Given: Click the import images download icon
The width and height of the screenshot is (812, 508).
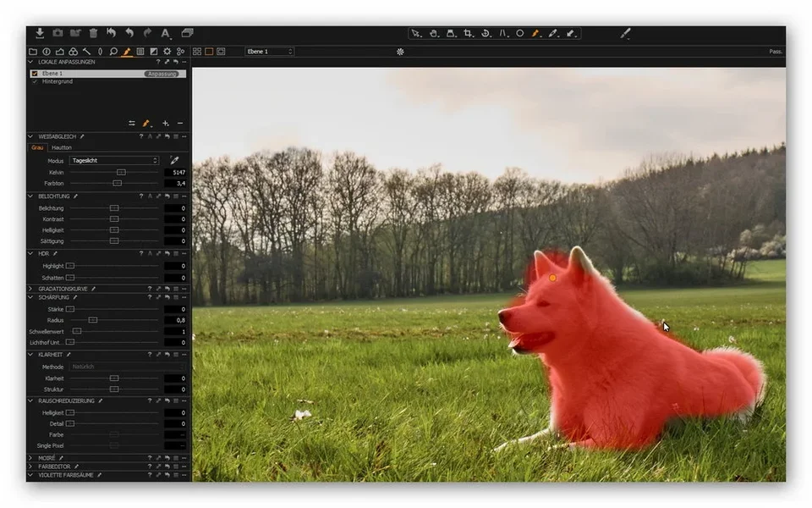Looking at the screenshot, I should [40, 33].
